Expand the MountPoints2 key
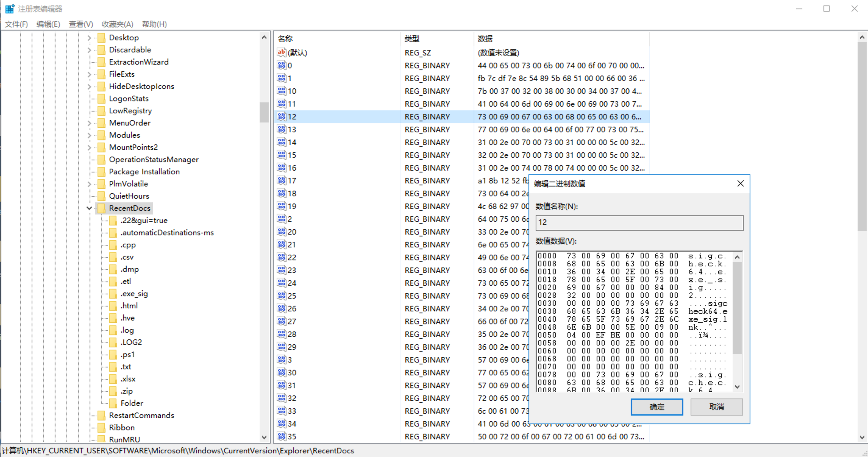Screen dimensions: 868x457 pyautogui.click(x=89, y=147)
